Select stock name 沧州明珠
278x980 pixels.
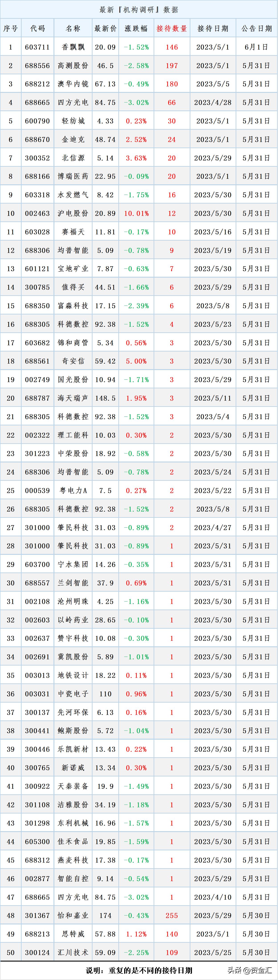pos(73,602)
